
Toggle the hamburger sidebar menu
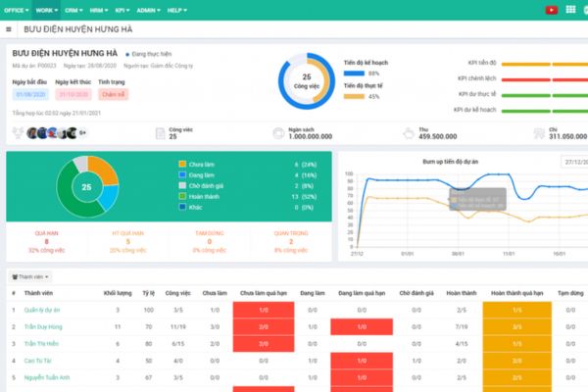(9, 29)
